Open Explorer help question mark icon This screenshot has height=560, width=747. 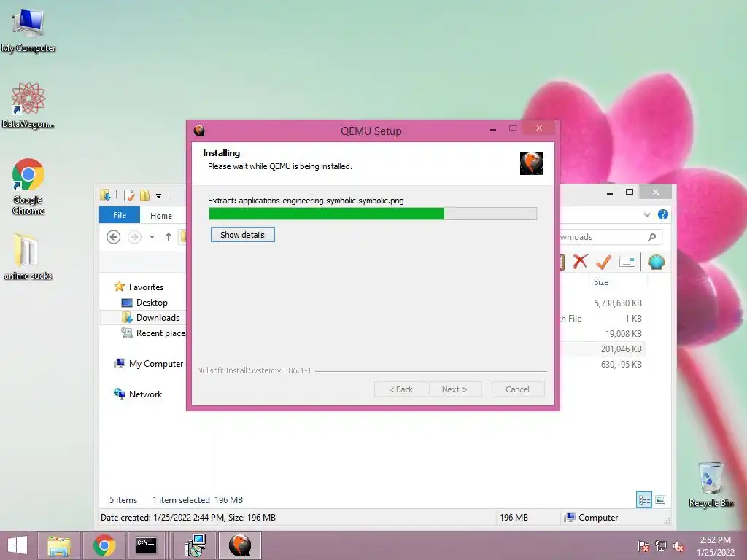[662, 214]
